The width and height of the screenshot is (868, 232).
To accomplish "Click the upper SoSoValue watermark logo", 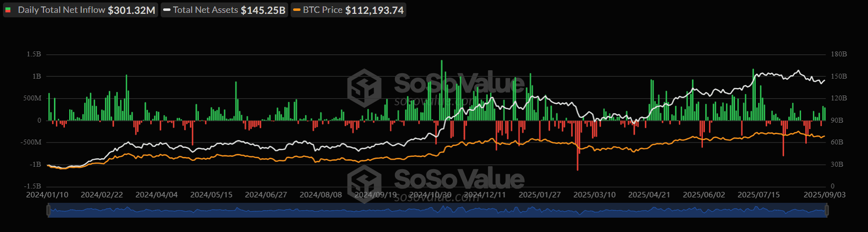I will [x=364, y=88].
